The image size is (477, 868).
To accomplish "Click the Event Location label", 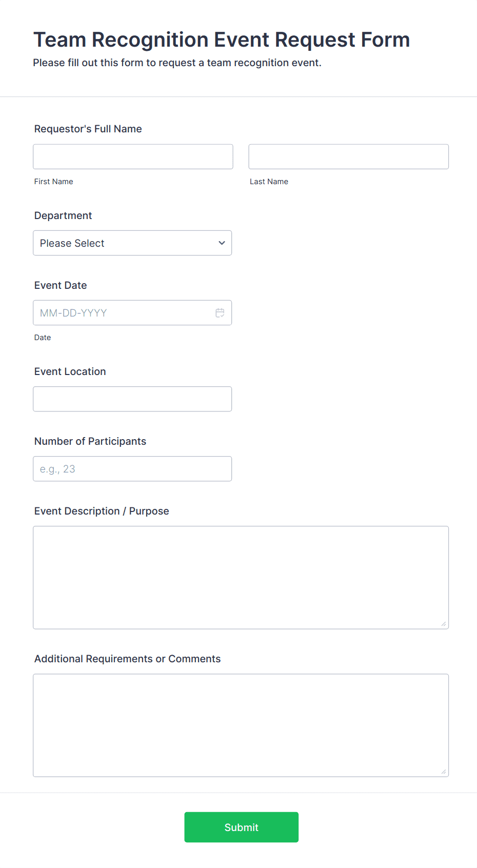I will 70,371.
